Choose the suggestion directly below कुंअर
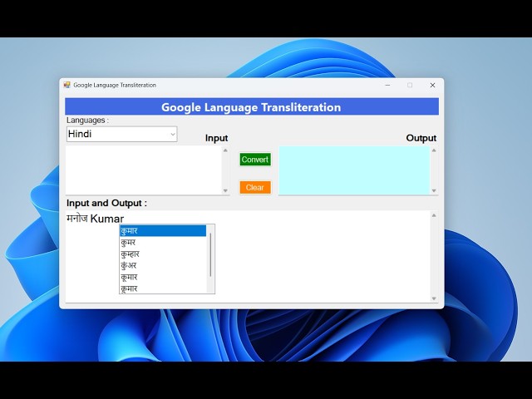532x399 pixels. tap(163, 277)
